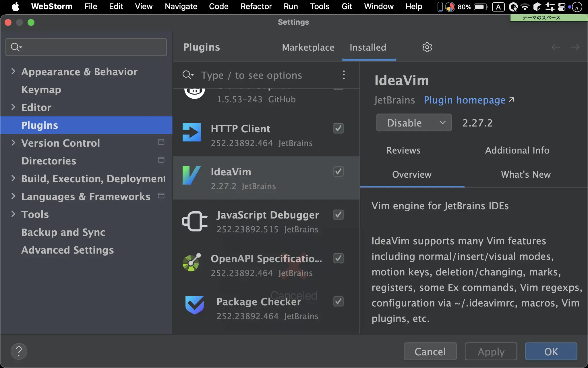This screenshot has width=588, height=368.
Task: Open the Help question mark icon
Action: [19, 351]
